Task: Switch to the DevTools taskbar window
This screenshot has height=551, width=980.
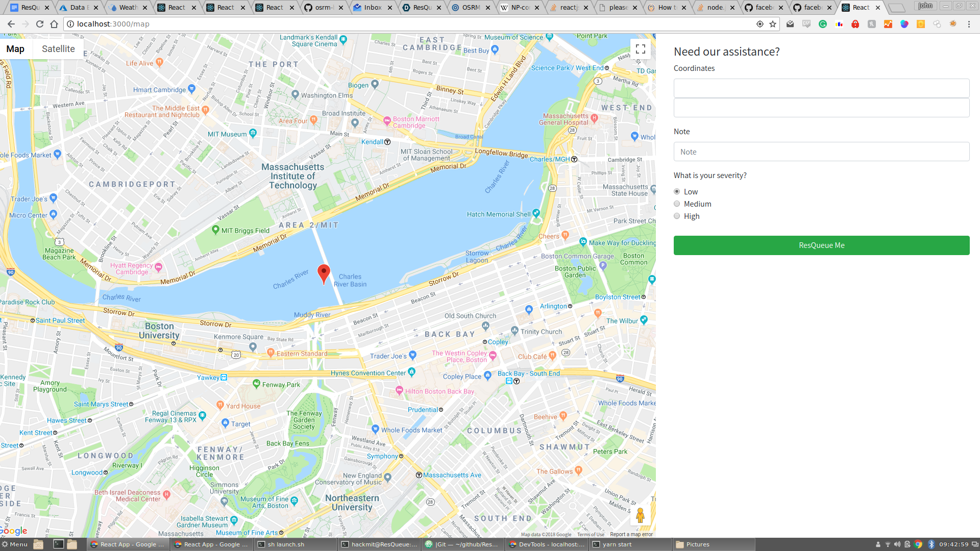Action: [547, 544]
